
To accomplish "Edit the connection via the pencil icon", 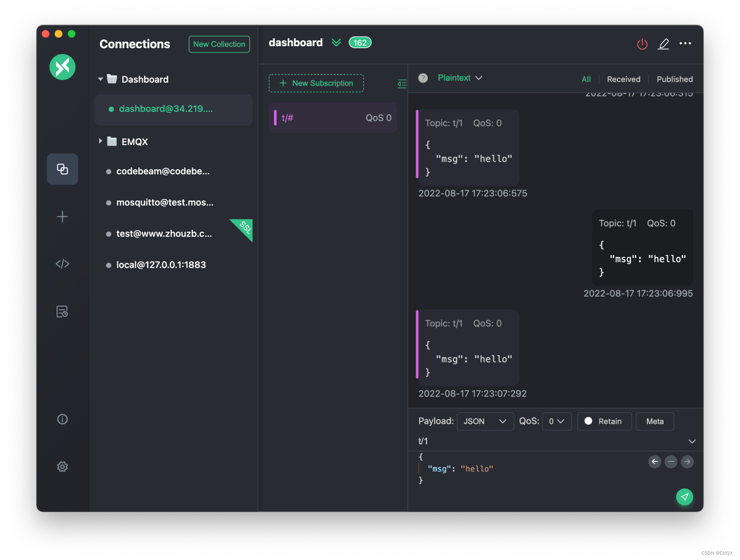I will point(663,44).
